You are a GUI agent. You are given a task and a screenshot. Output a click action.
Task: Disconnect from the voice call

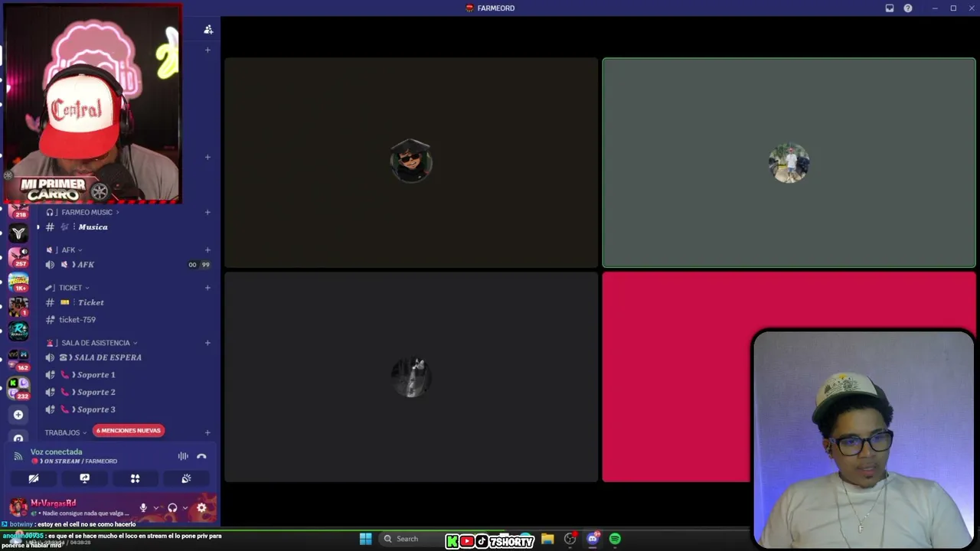201,456
